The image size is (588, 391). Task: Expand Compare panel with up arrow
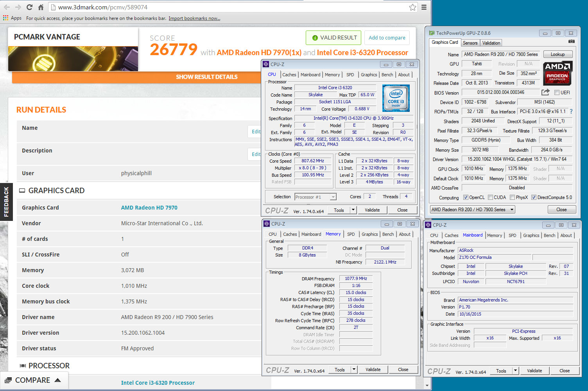coord(57,380)
